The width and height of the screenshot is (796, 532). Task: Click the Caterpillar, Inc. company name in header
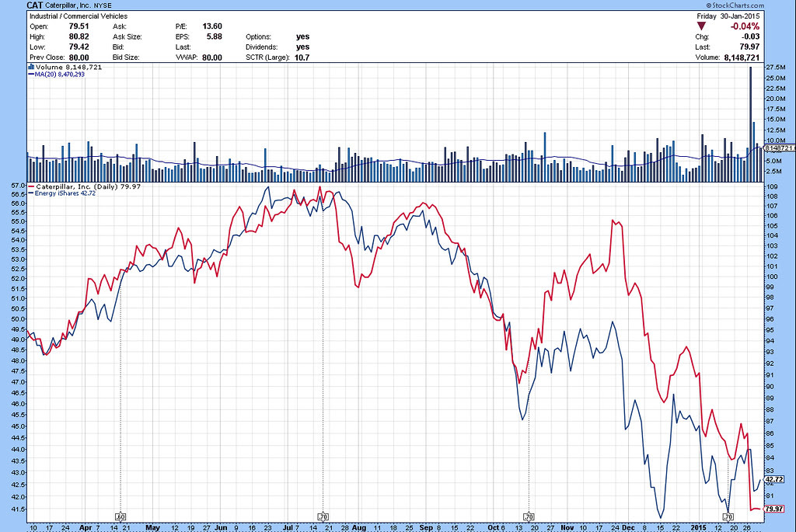click(x=69, y=5)
